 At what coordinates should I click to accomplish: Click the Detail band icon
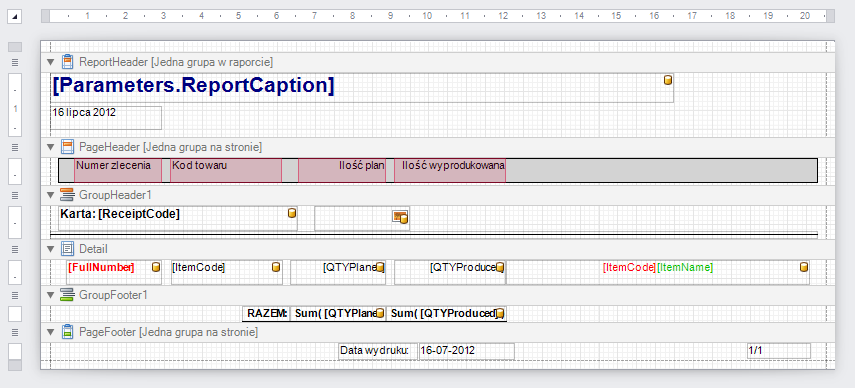(x=67, y=249)
